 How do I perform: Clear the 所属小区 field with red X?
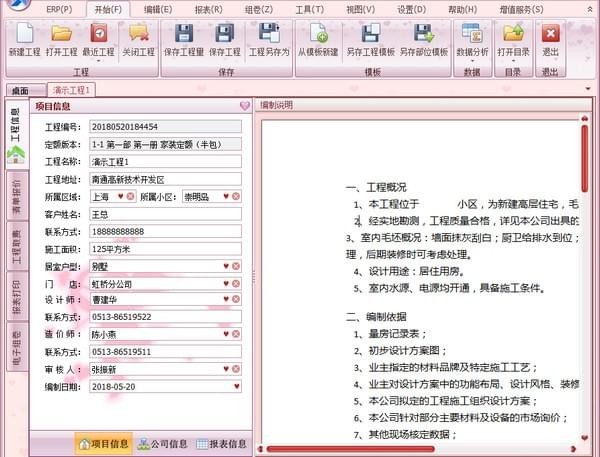[236, 196]
